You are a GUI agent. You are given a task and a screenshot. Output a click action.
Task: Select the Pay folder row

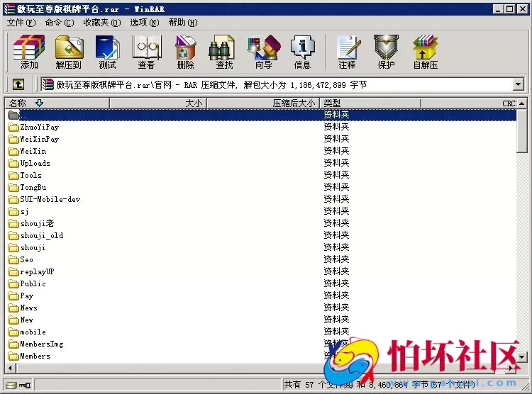tap(261, 296)
